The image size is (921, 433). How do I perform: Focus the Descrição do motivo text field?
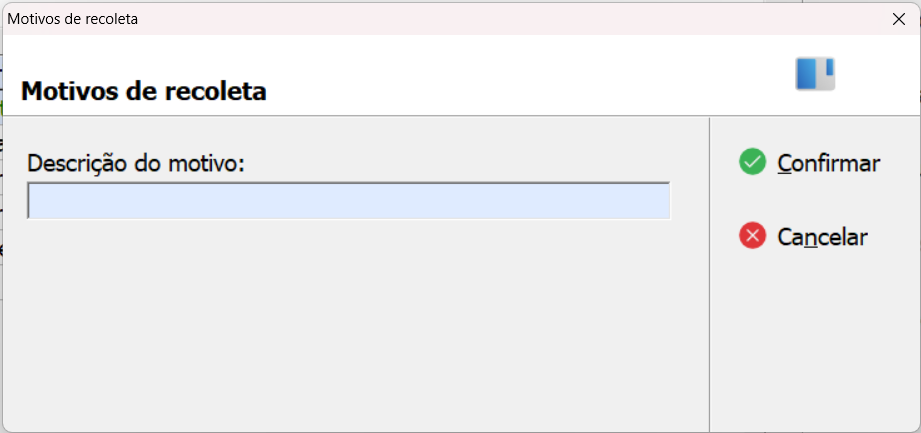[x=349, y=201]
